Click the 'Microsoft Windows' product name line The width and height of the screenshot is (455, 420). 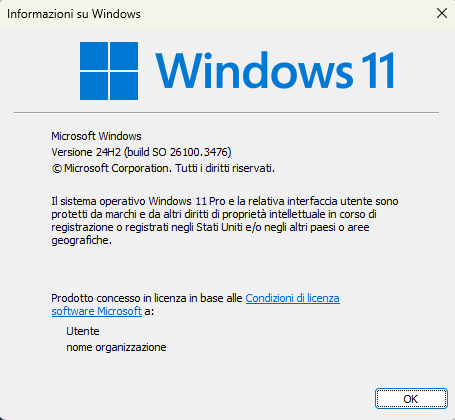click(x=96, y=136)
